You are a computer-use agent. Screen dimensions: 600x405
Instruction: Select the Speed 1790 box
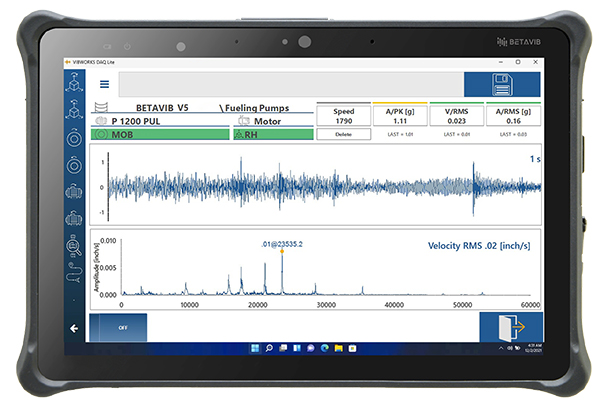tap(344, 116)
